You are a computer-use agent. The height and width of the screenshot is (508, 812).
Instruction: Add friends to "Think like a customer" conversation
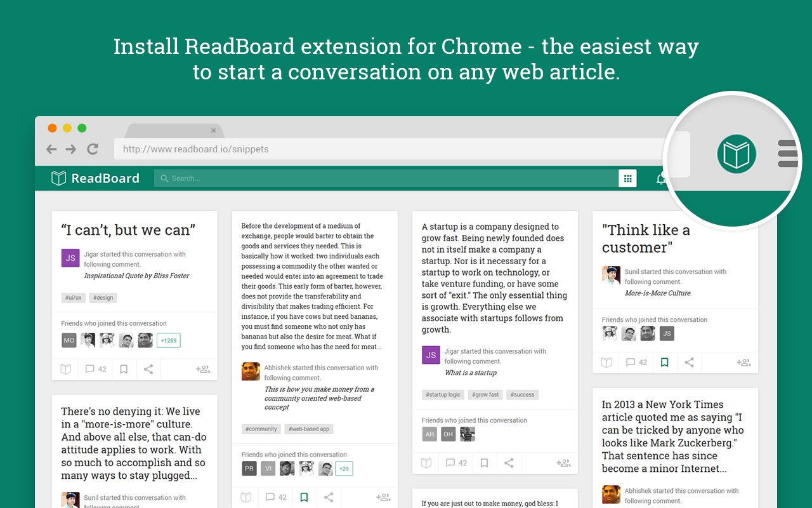743,363
